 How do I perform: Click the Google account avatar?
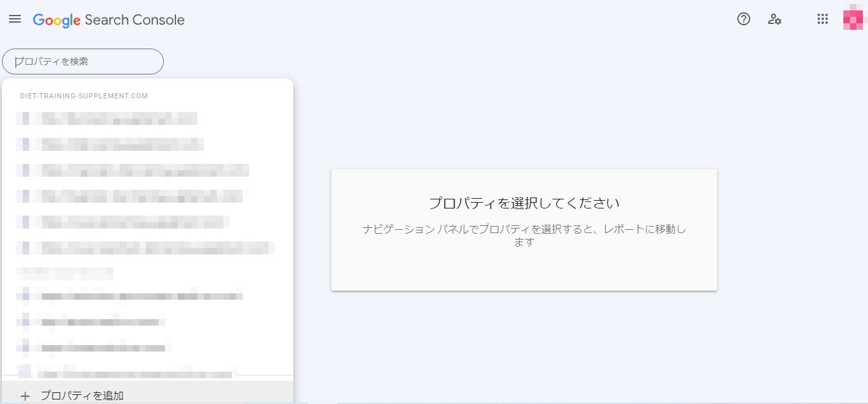(854, 19)
